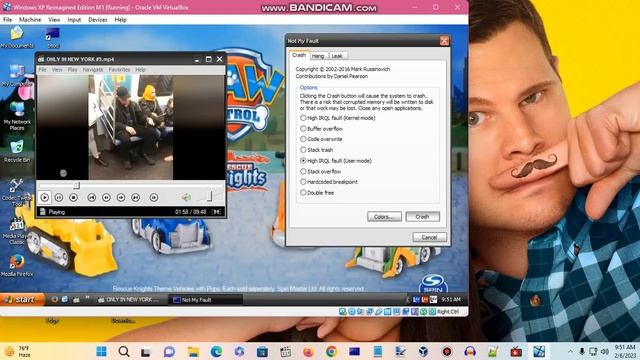Click the video frame in media player
Image resolution: width=640 pixels, height=360 pixels.
coord(131,127)
